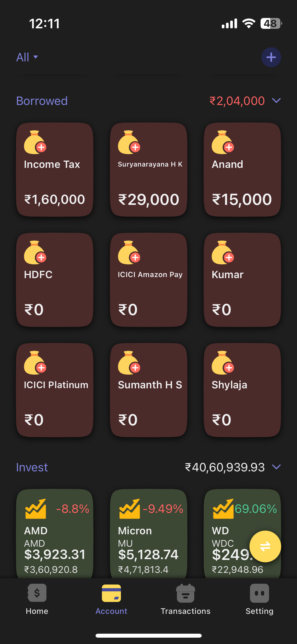Open the HDFC borrowed account card
This screenshot has width=297, height=644.
tap(55, 280)
